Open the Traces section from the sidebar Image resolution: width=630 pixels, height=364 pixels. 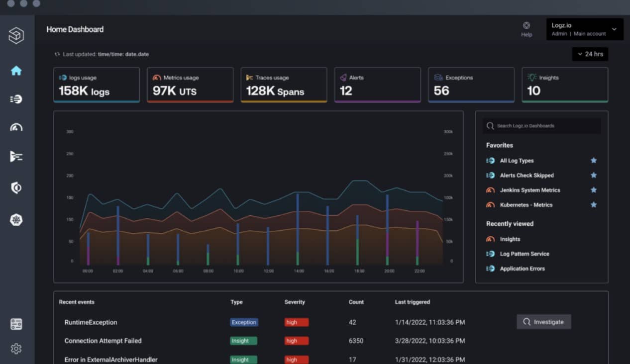pos(16,156)
